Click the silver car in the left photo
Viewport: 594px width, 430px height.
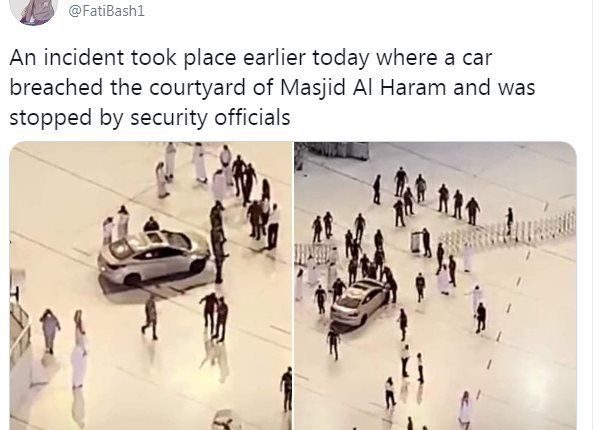point(153,256)
